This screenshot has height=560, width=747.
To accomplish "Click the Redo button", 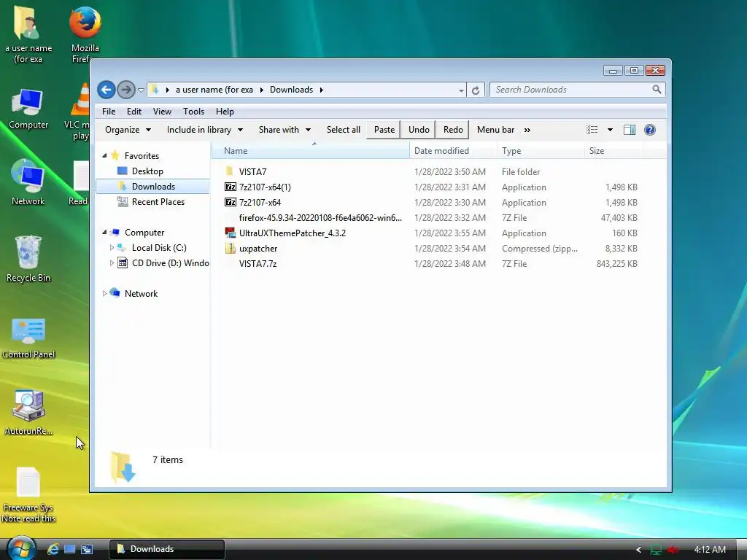I will 453,130.
